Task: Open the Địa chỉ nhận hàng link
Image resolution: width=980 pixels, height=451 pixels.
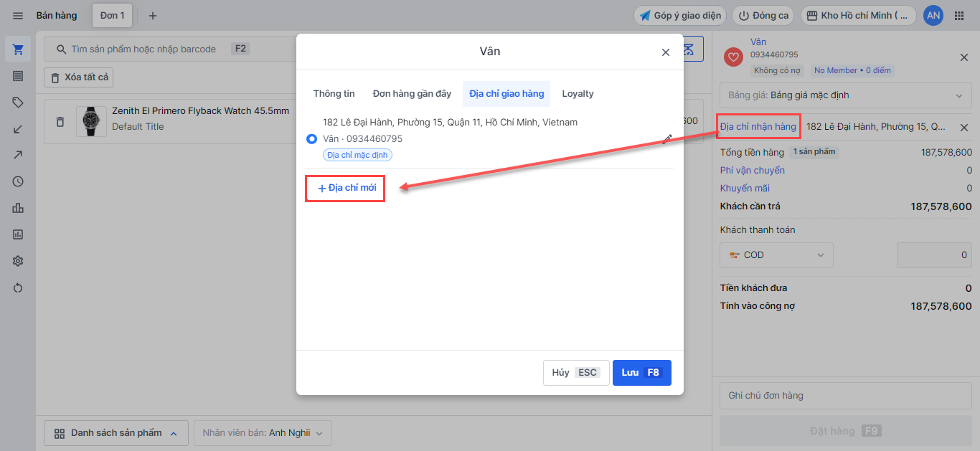Action: pyautogui.click(x=758, y=127)
